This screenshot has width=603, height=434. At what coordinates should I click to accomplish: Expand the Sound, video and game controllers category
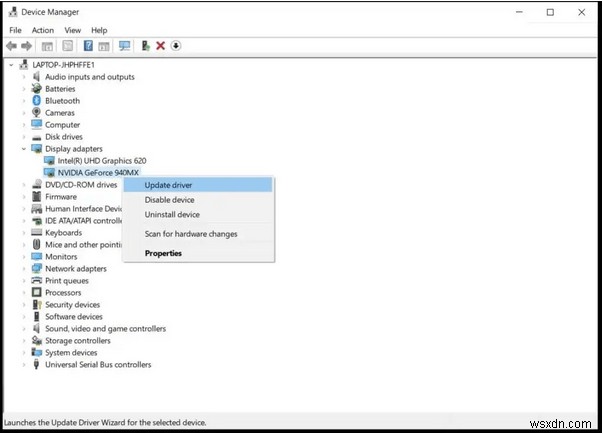point(24,329)
